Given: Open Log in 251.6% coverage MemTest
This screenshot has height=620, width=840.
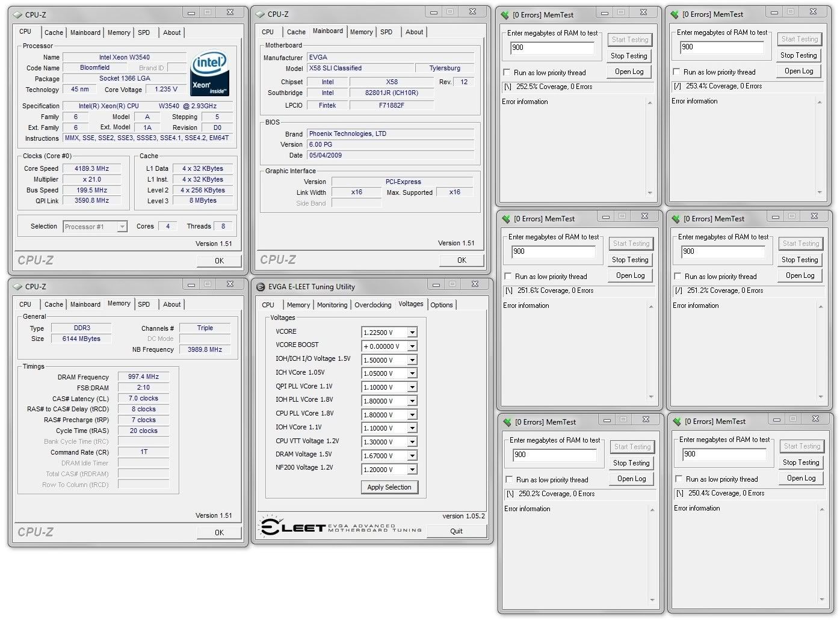Looking at the screenshot, I should (630, 275).
